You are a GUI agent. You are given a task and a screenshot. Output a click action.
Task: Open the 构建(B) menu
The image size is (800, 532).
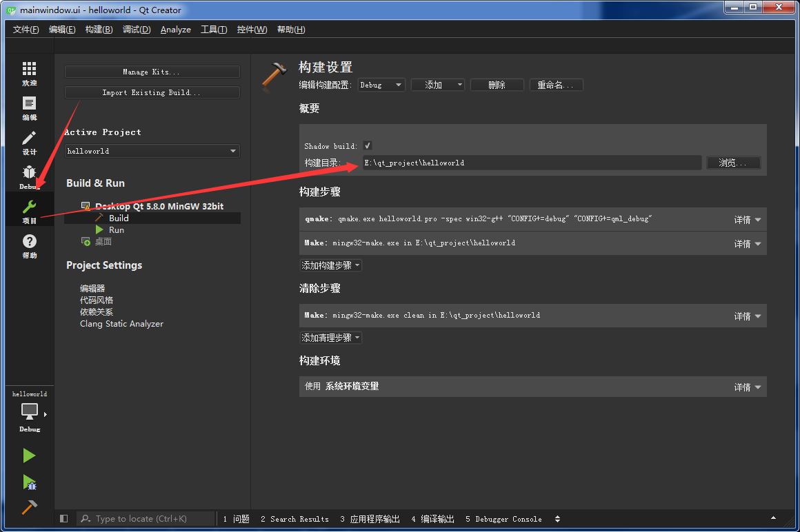pyautogui.click(x=99, y=30)
